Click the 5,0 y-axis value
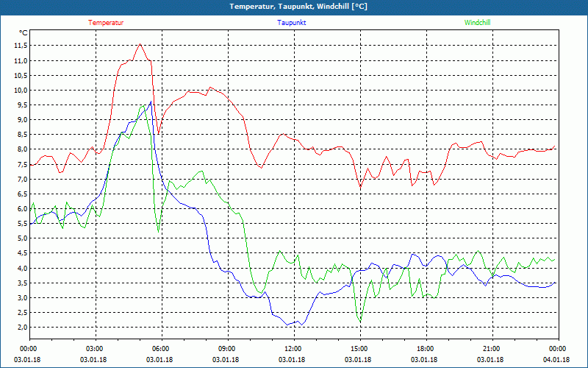 [22, 238]
